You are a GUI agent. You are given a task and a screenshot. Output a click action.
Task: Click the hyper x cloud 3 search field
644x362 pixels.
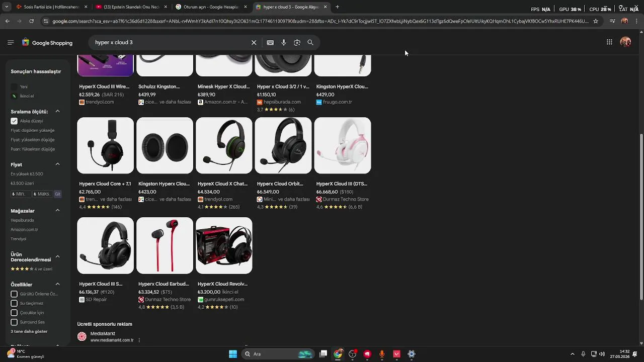[x=171, y=43]
